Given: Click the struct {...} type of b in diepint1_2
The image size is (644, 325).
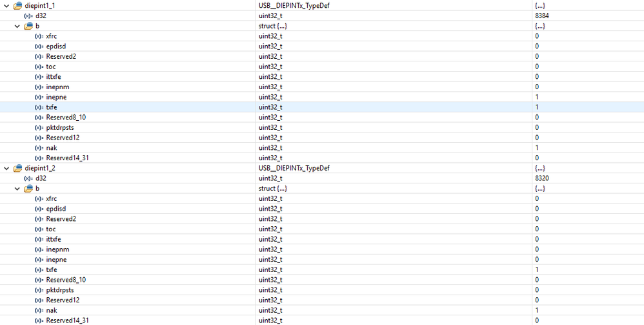Looking at the screenshot, I should (273, 189).
